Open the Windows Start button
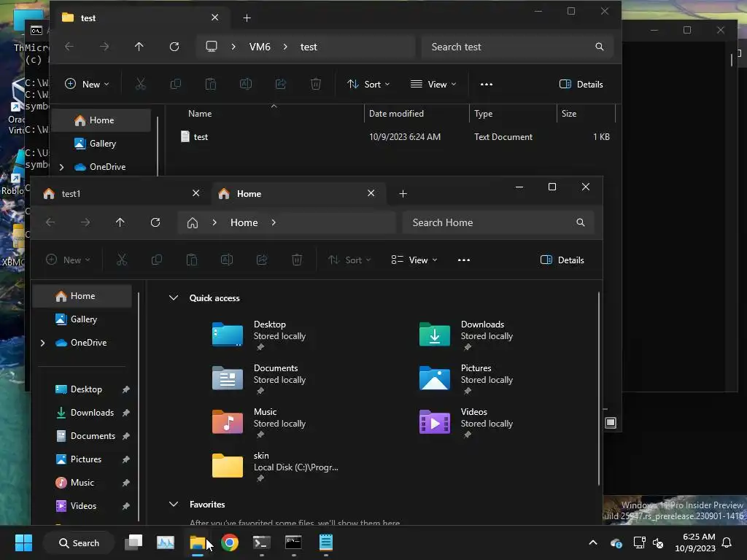The width and height of the screenshot is (747, 560). (23, 542)
